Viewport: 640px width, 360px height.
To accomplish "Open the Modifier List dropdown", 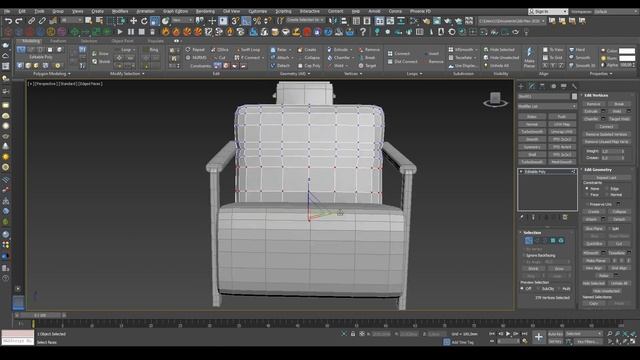I will [x=547, y=106].
